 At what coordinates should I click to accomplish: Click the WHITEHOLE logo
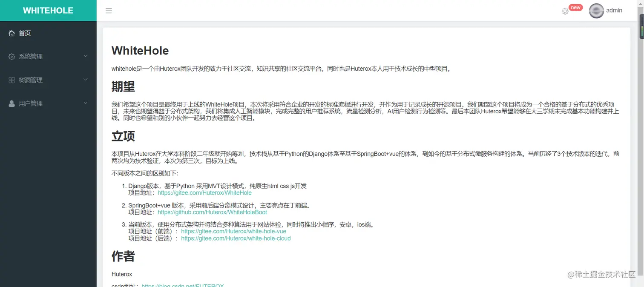pyautogui.click(x=48, y=10)
